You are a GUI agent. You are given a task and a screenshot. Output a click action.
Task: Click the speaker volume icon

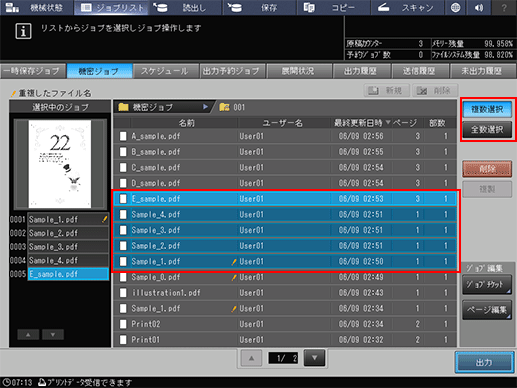pos(479,7)
